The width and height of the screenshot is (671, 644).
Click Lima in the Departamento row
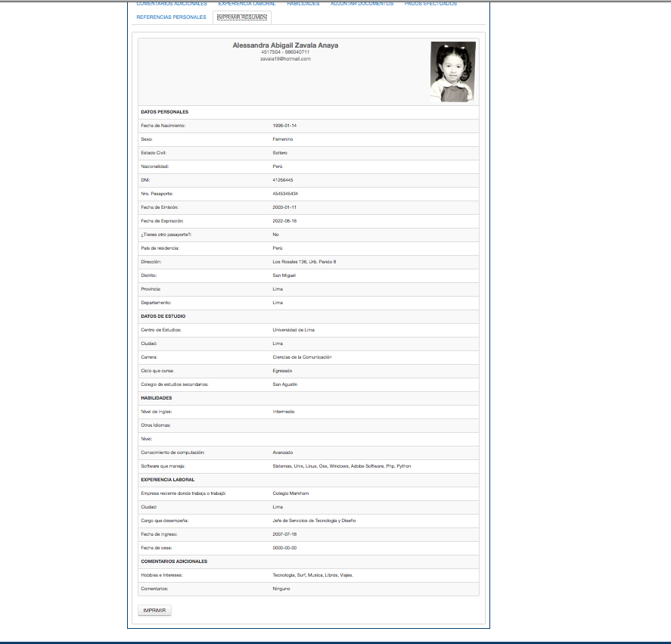point(278,303)
